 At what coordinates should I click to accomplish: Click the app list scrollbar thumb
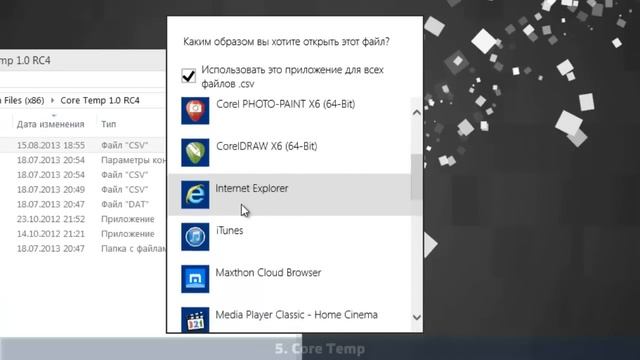coord(416,177)
